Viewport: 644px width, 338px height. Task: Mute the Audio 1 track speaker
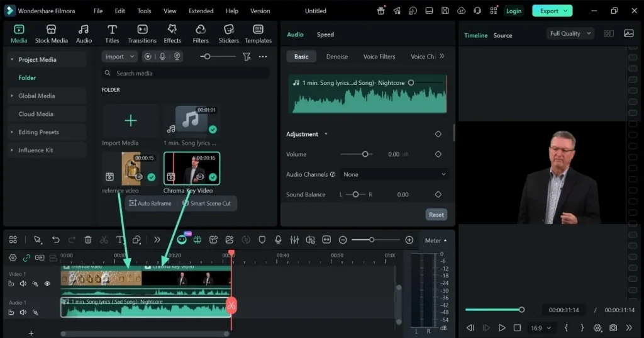[x=23, y=312]
